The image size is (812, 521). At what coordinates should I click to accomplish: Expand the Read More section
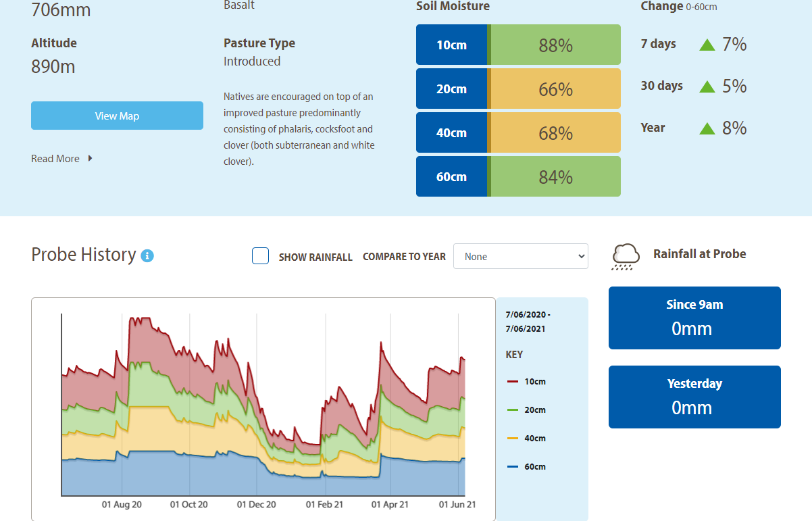[x=55, y=159]
